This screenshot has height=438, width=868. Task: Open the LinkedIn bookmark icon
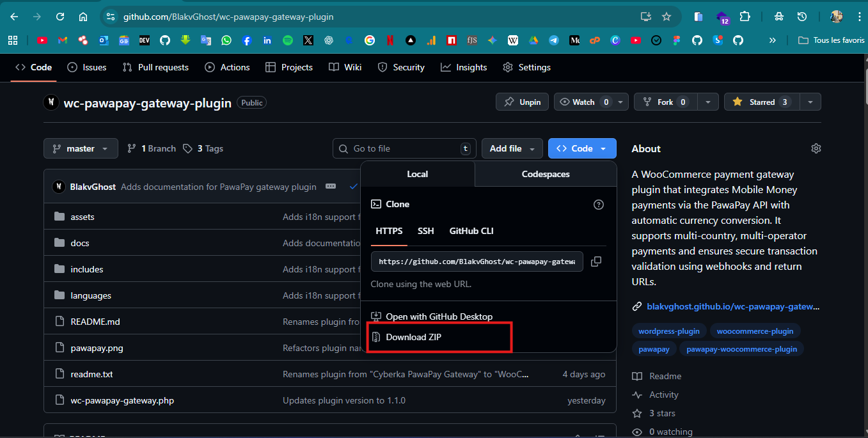267,40
